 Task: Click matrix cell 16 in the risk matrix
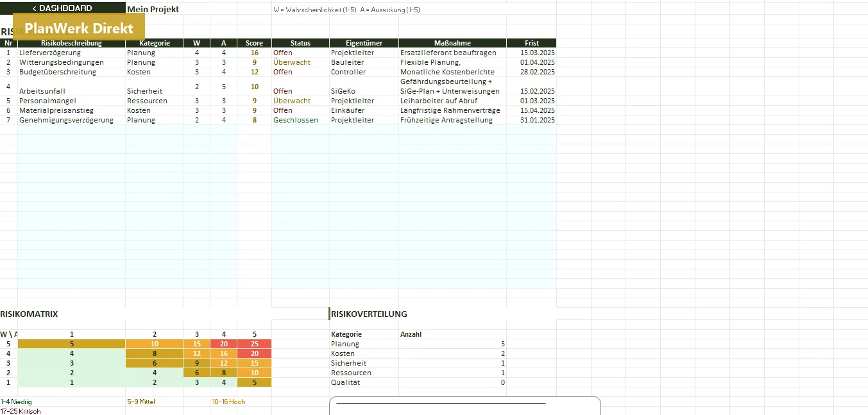[x=224, y=353]
